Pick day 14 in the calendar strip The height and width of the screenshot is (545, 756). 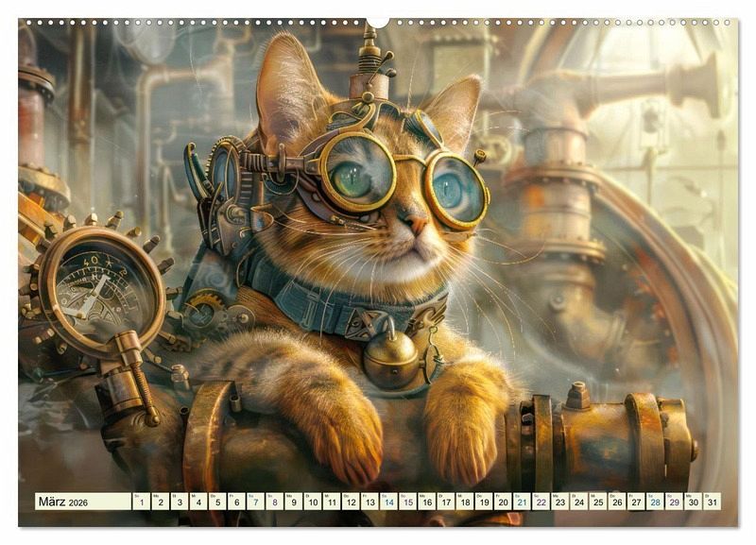tap(388, 502)
